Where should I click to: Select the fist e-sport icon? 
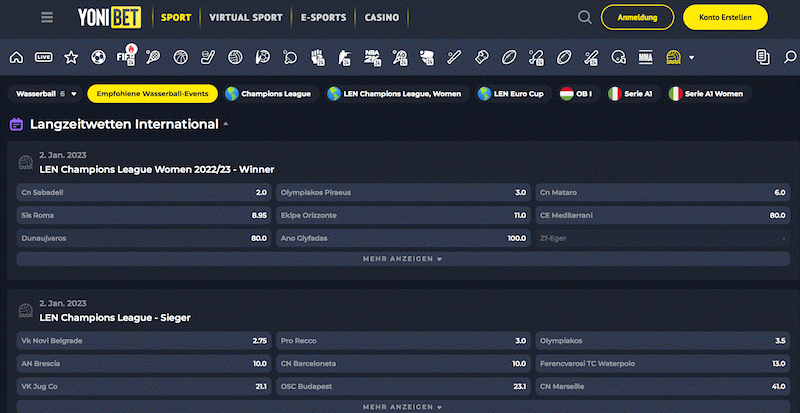coord(318,57)
